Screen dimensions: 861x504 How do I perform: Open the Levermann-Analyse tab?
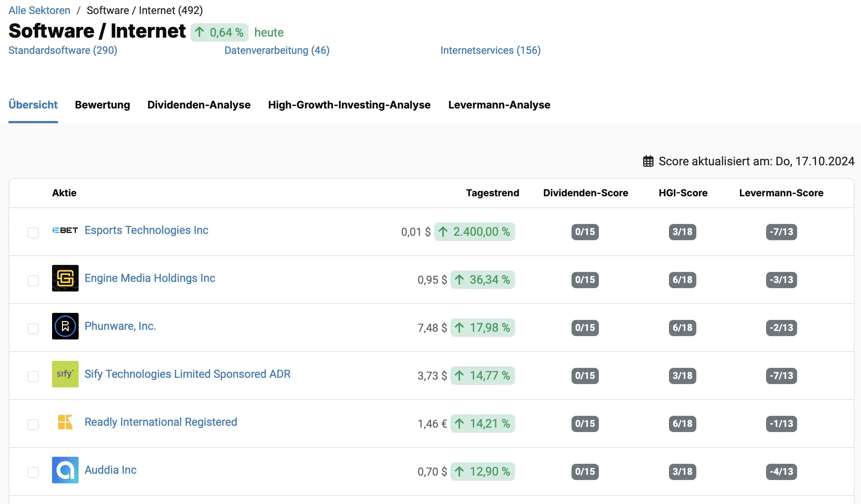(499, 105)
